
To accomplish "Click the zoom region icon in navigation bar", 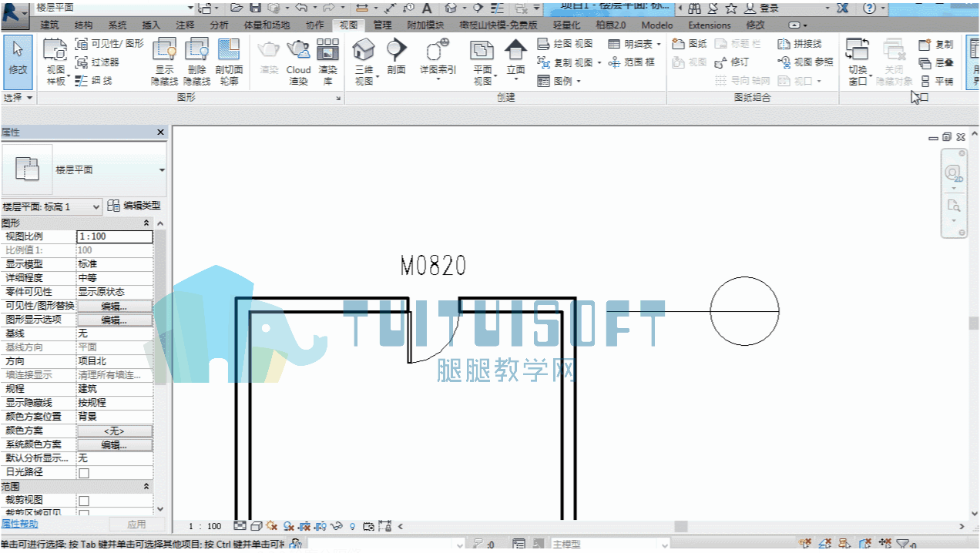I will point(954,206).
